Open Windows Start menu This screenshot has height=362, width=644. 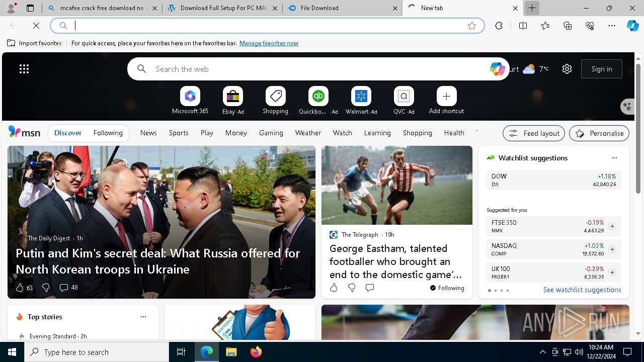12,352
